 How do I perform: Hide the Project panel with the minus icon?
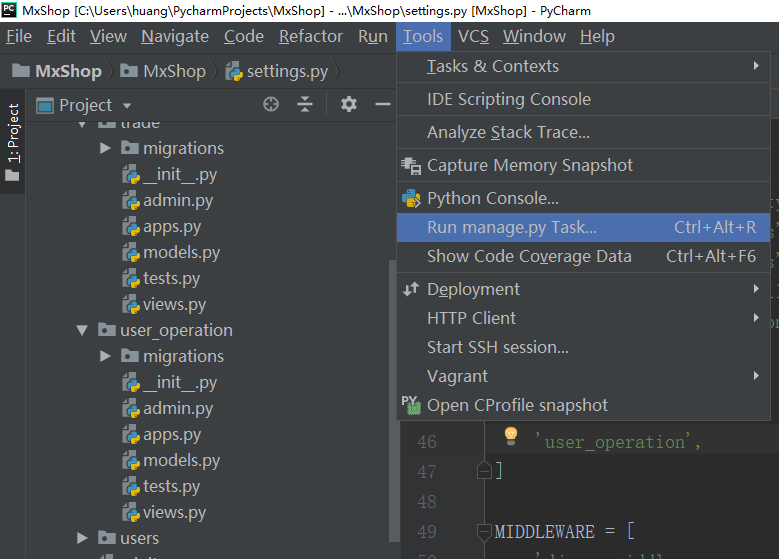click(x=383, y=104)
